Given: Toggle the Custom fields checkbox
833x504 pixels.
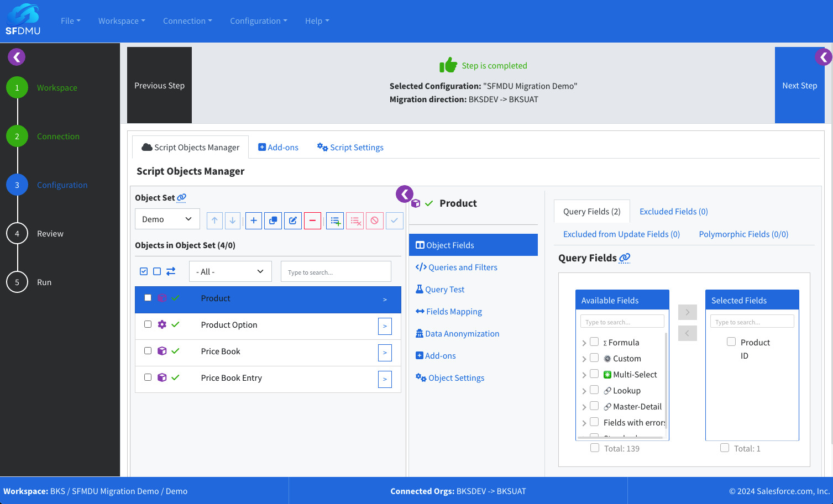Looking at the screenshot, I should (x=594, y=358).
